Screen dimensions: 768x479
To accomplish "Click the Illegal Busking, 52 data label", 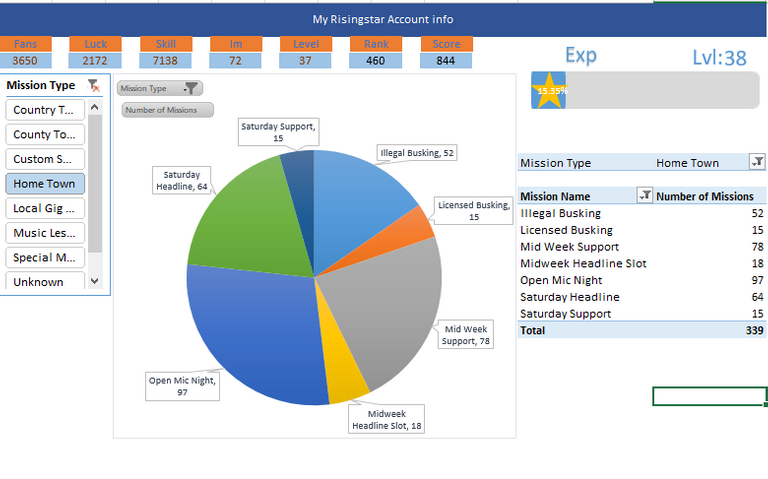I will [x=417, y=153].
